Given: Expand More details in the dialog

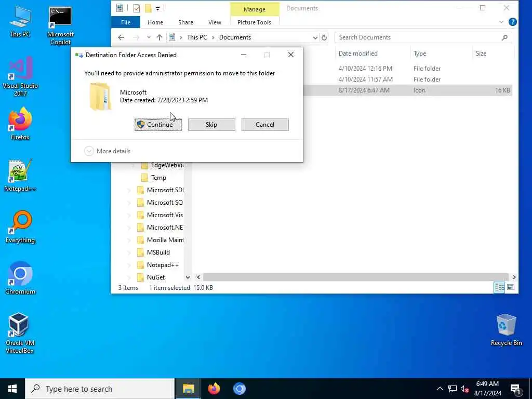Looking at the screenshot, I should [x=107, y=151].
